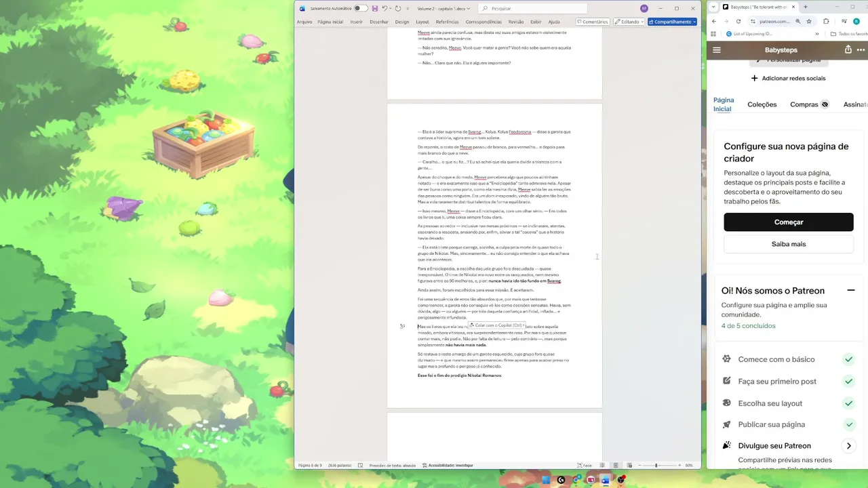
Task: Open the purple account avatar in Word
Action: coord(644,8)
